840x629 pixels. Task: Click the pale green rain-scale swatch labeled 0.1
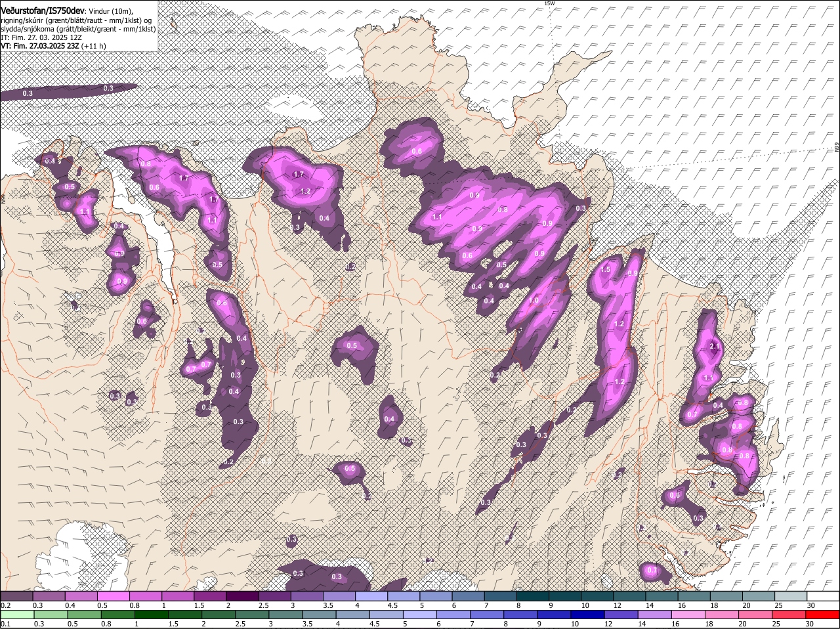pyautogui.click(x=16, y=615)
